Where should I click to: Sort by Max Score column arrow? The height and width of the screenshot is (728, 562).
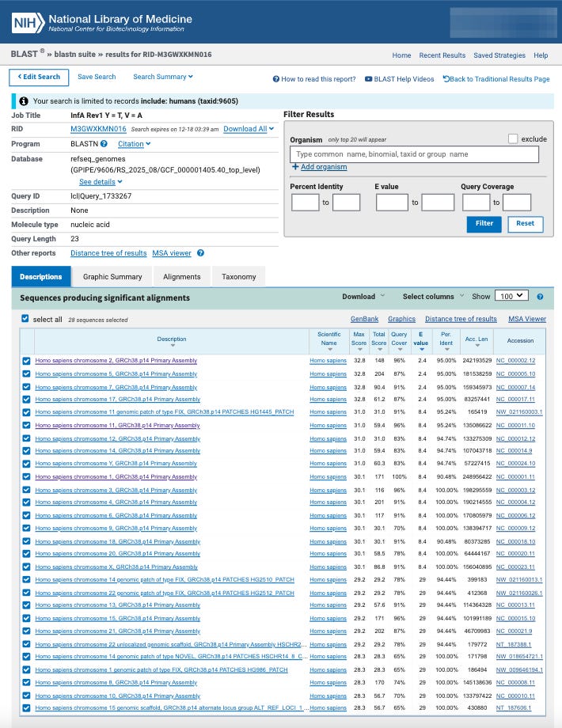coord(359,349)
